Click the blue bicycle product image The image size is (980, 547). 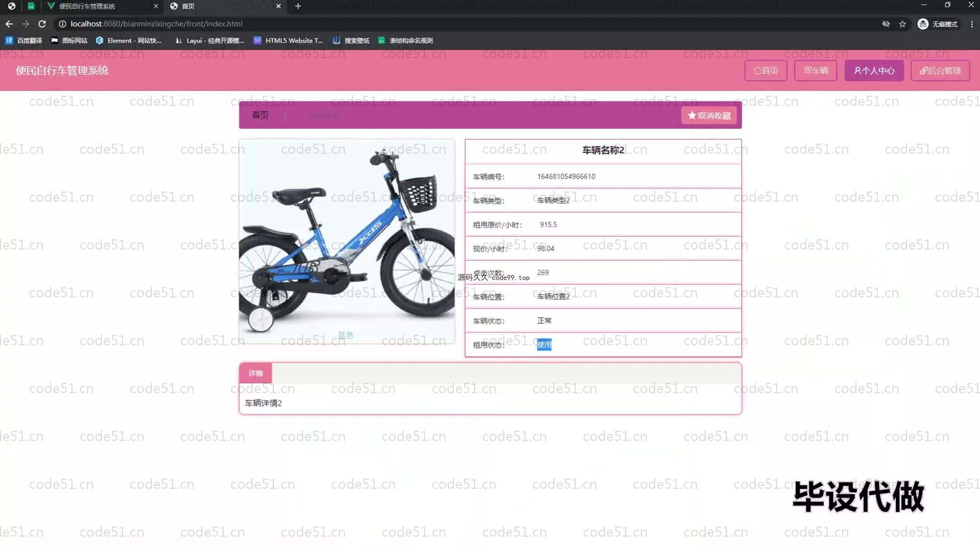tap(346, 241)
